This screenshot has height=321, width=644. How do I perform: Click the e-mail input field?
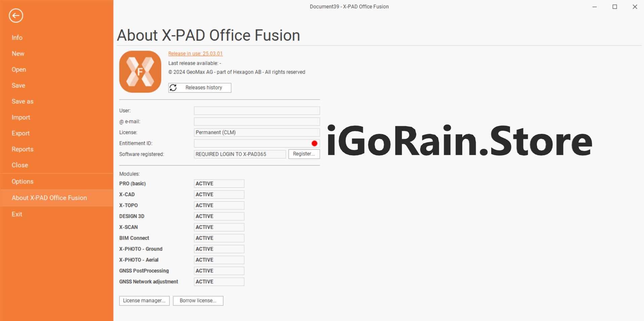coord(256,121)
